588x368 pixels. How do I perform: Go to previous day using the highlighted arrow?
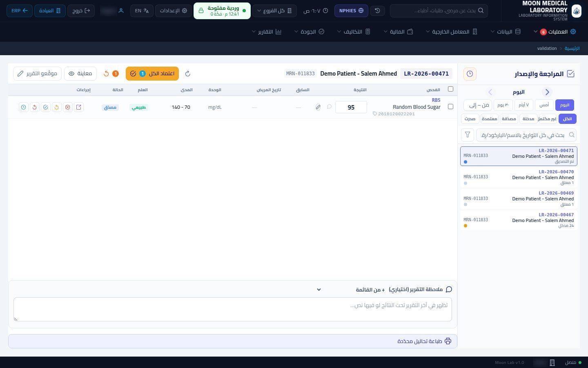pyautogui.click(x=547, y=92)
